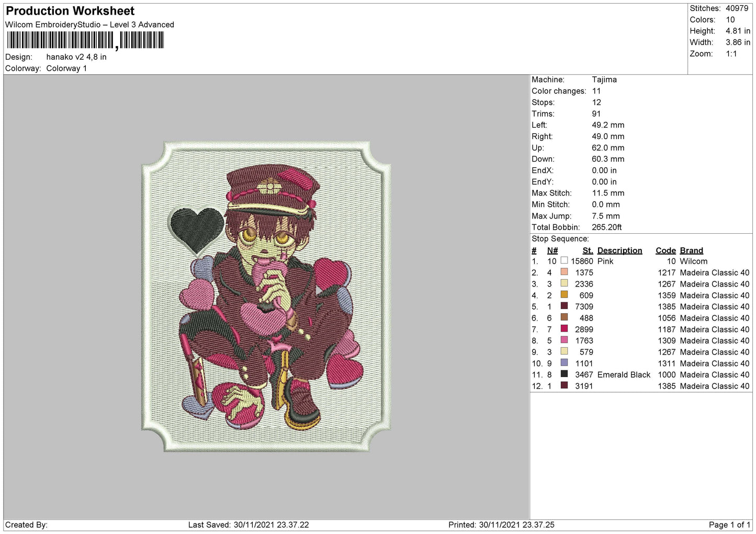Select the lavender swatch for code 1311

(564, 363)
